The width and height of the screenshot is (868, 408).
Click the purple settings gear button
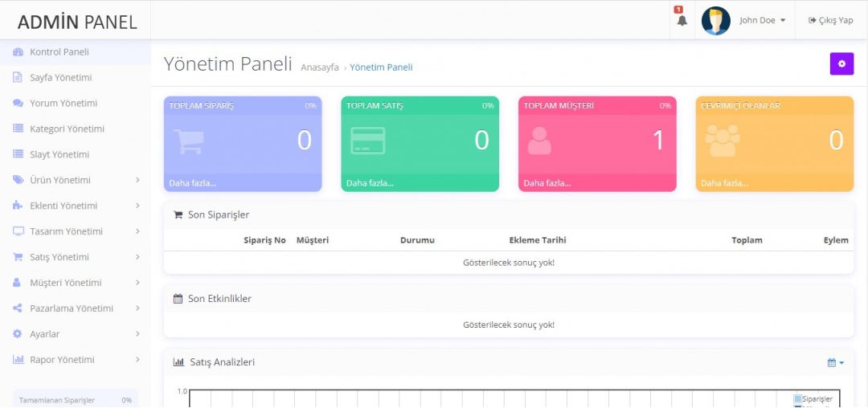pos(841,63)
